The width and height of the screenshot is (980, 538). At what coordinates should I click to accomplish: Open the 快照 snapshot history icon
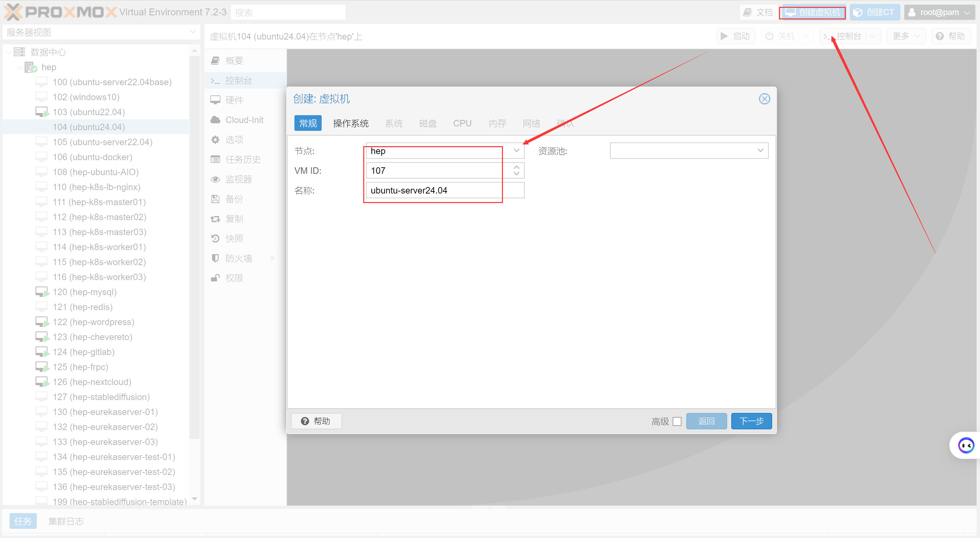coord(215,239)
